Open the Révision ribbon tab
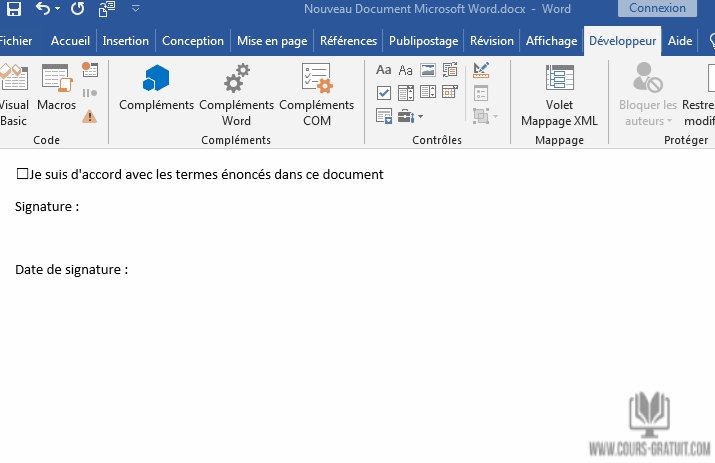715x463 pixels. click(x=491, y=41)
